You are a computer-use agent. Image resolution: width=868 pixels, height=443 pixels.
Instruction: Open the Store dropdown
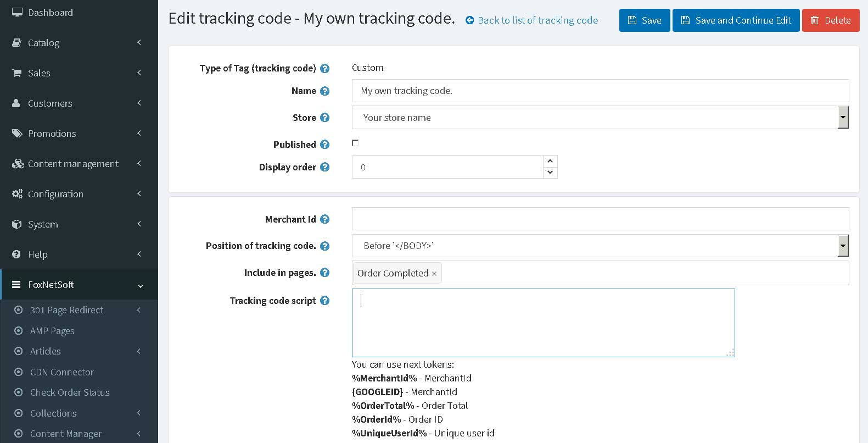tap(843, 118)
